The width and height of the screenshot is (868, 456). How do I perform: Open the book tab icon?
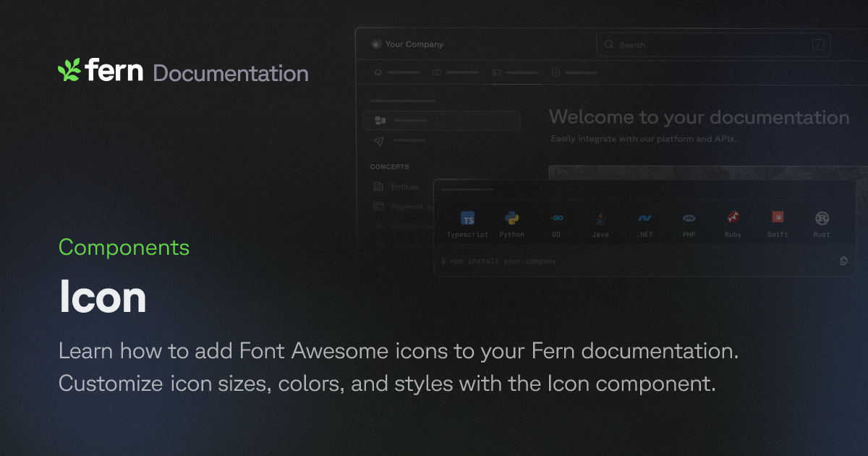click(437, 72)
